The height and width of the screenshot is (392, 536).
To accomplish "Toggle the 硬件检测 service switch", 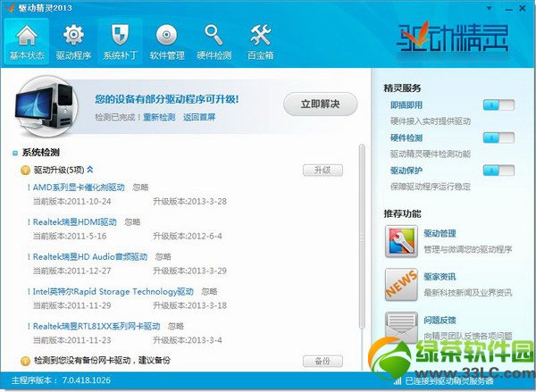I will [x=498, y=138].
